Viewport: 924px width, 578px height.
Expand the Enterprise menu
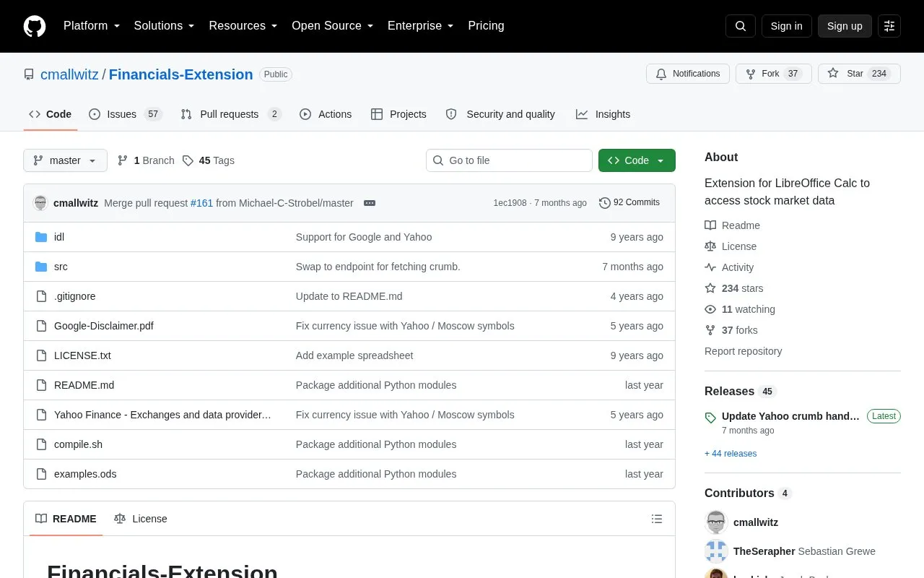pyautogui.click(x=421, y=26)
